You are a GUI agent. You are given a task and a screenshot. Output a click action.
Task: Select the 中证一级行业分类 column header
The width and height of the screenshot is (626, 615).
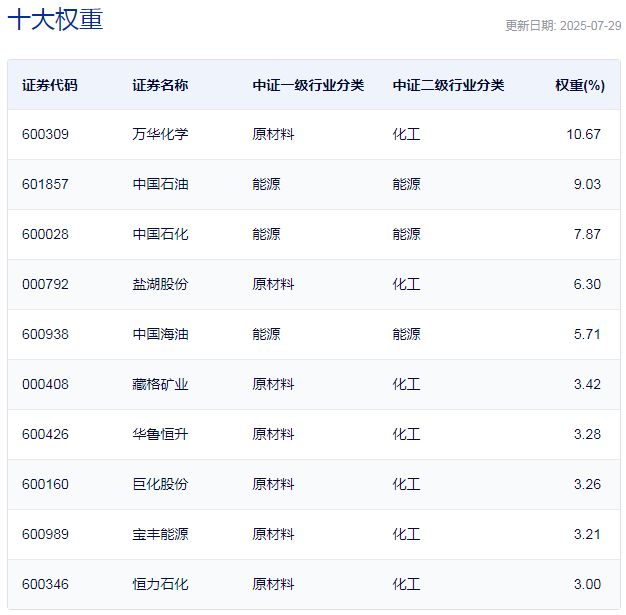point(308,85)
